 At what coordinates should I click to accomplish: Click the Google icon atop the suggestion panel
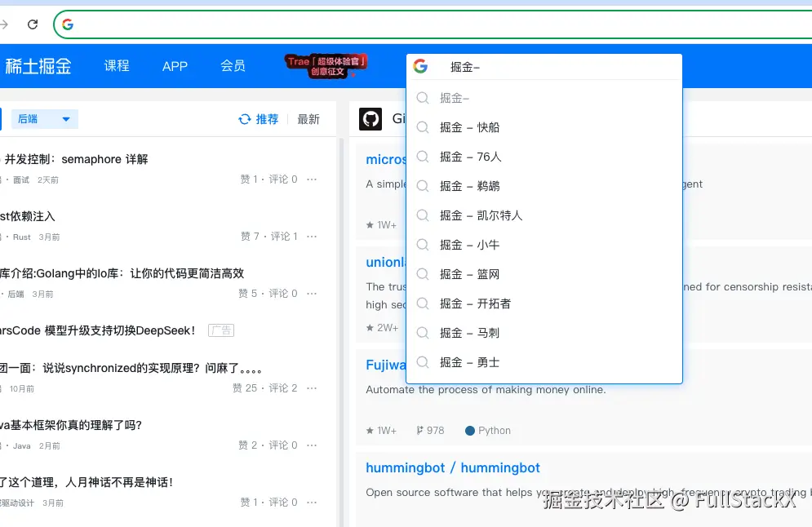[x=421, y=66]
